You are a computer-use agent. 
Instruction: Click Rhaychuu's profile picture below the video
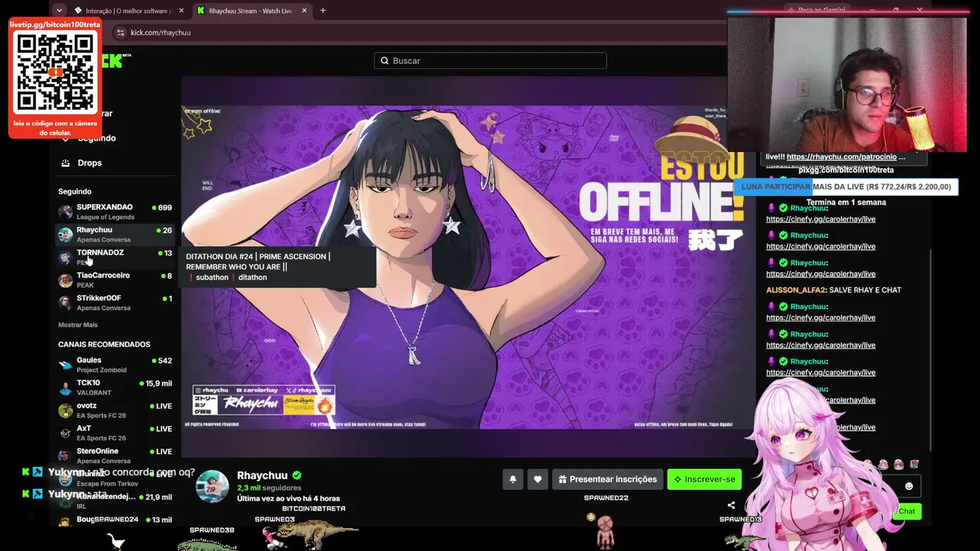tap(212, 487)
